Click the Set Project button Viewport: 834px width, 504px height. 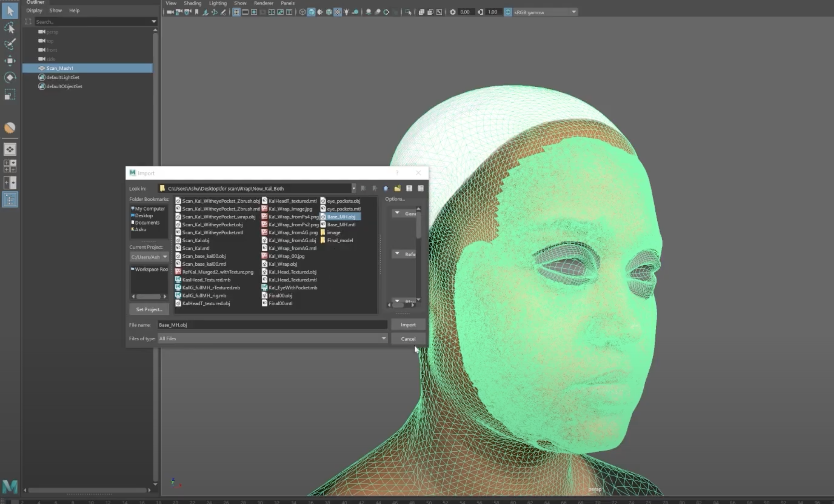tap(149, 309)
